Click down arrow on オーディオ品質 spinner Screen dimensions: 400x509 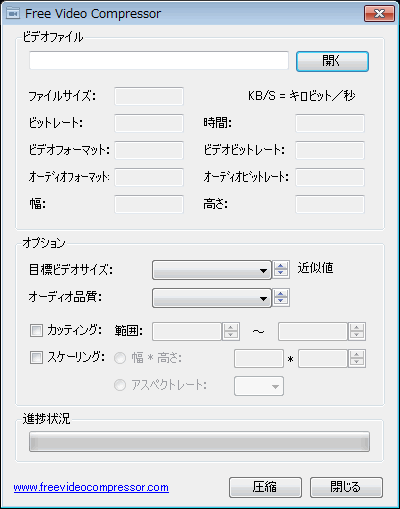pos(281,301)
